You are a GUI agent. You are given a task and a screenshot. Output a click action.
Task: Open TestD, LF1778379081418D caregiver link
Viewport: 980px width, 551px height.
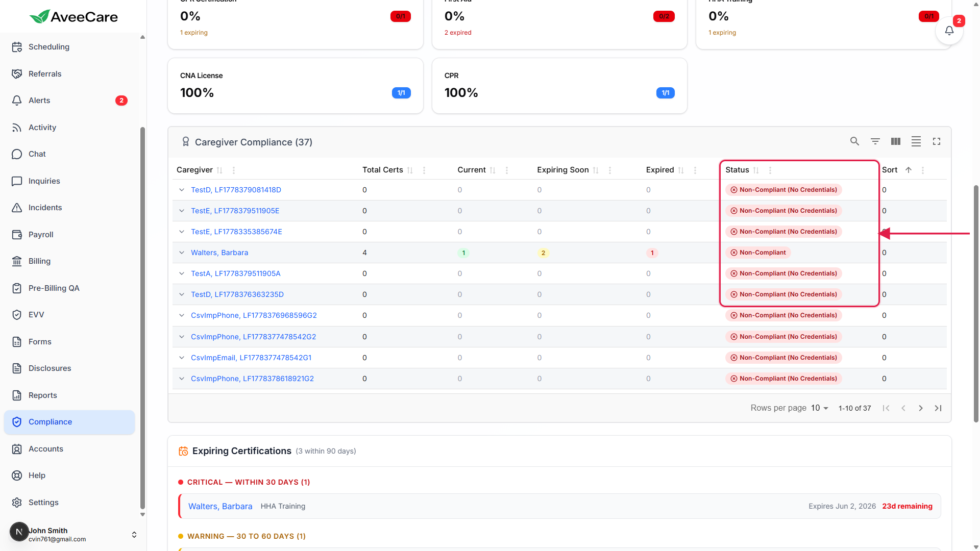pos(236,190)
